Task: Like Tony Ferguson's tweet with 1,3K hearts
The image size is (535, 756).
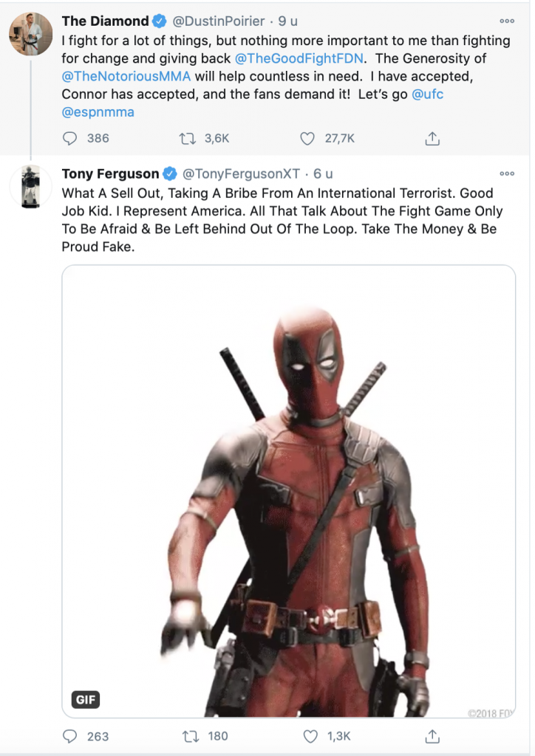Action: tap(310, 736)
